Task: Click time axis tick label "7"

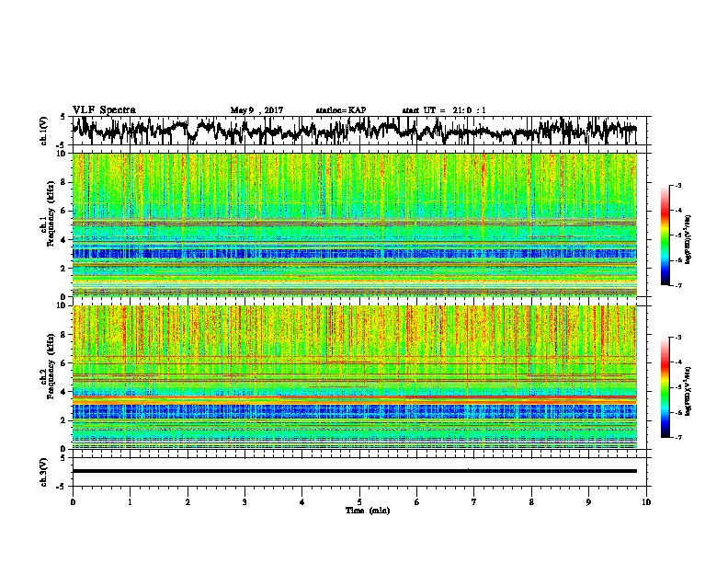Action: 474,502
